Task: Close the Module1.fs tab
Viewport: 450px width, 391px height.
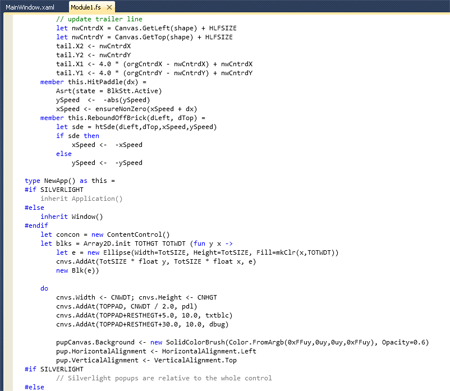Action: point(109,7)
